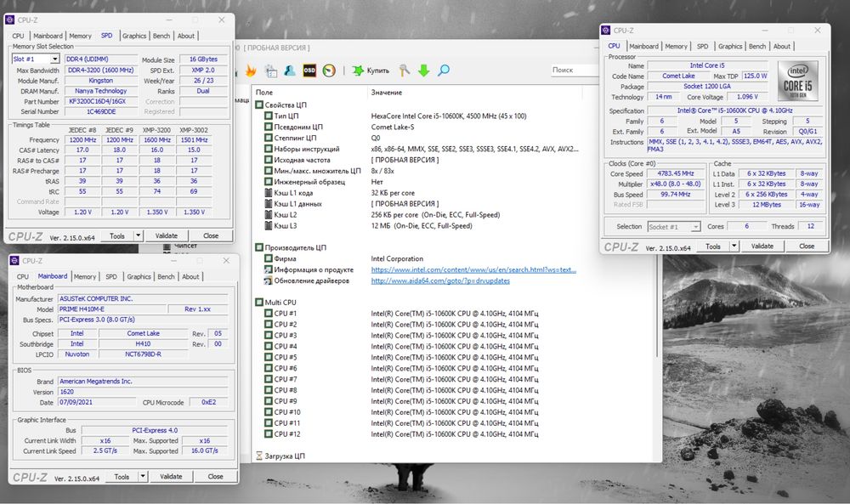Click the icon beside Тип ЦП row
Screen dimensions: 850x504
[268, 116]
